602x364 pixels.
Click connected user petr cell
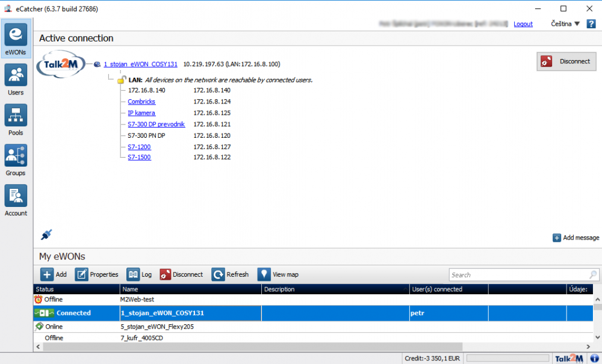pos(449,313)
